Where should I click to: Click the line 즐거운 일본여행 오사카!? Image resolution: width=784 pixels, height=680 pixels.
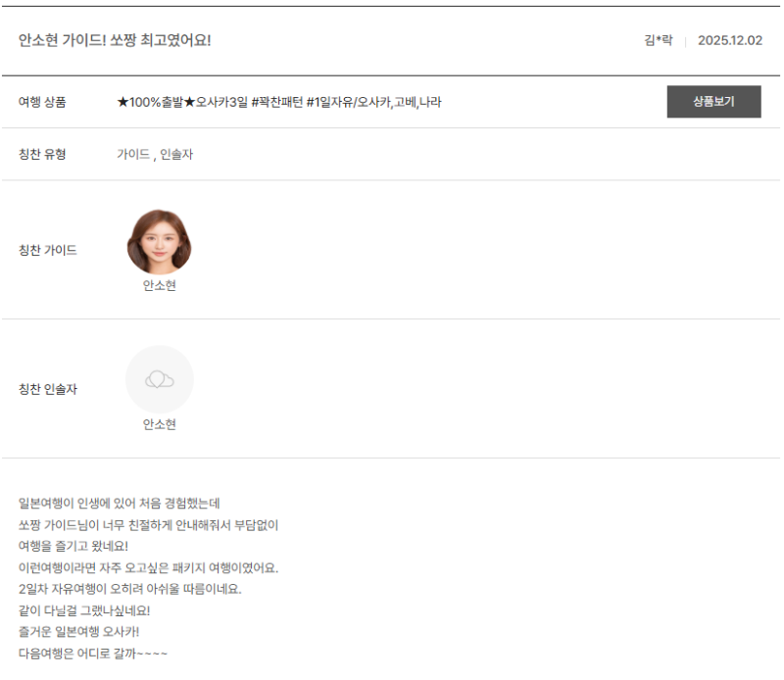click(x=79, y=631)
